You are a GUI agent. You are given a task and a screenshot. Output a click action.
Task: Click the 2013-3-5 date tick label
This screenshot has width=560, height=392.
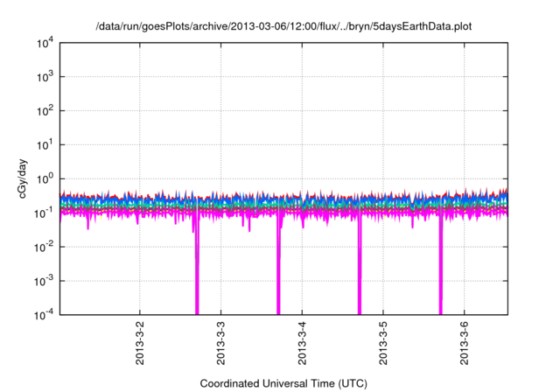pos(383,343)
